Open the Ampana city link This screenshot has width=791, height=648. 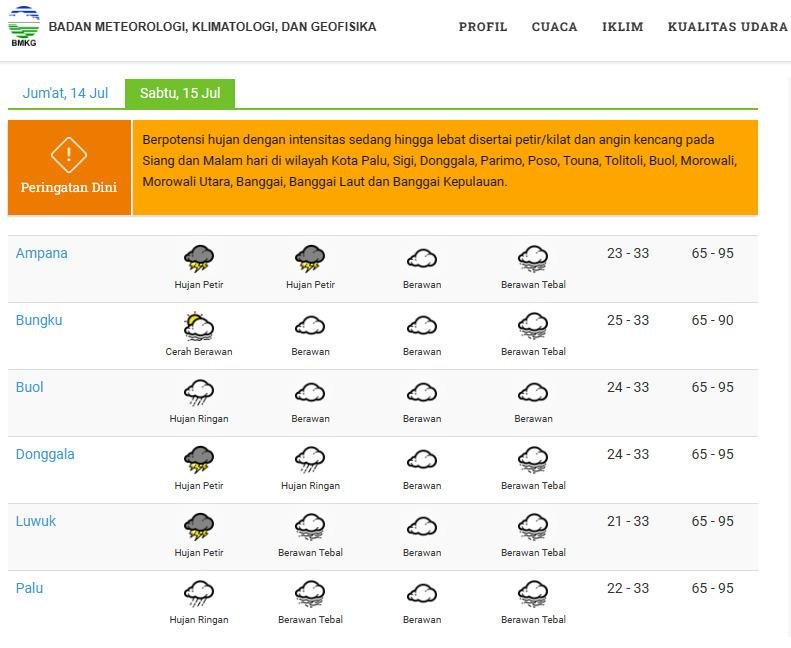(42, 254)
